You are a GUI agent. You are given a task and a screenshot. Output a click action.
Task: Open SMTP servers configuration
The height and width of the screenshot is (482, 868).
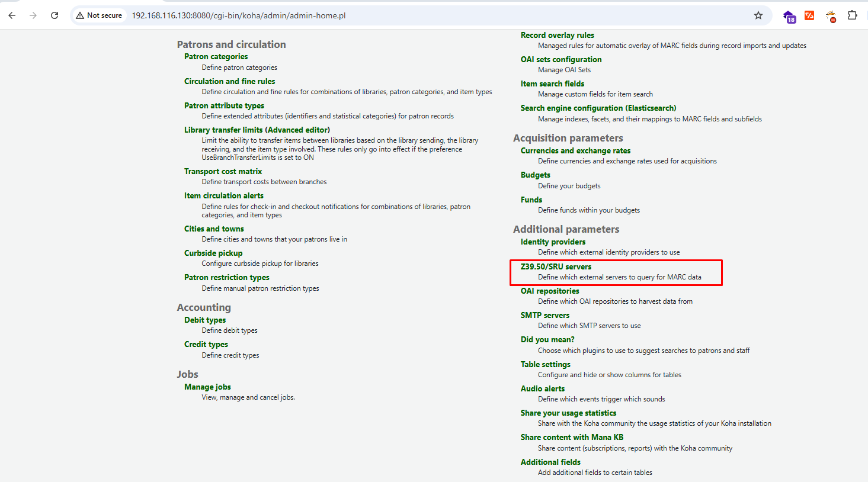(544, 315)
